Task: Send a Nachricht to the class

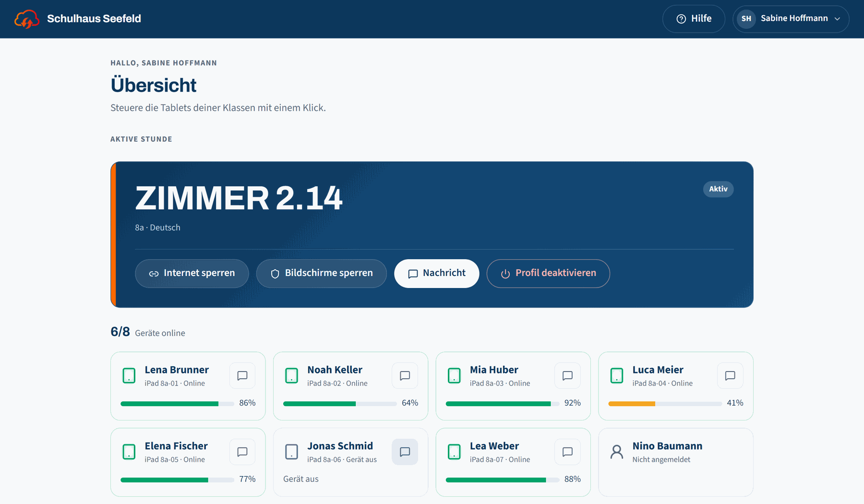Action: (x=437, y=274)
